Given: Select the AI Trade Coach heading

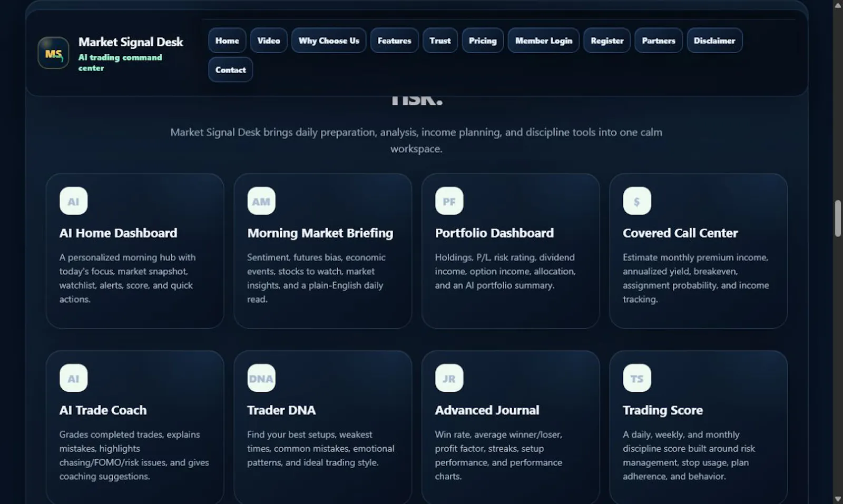Looking at the screenshot, I should tap(103, 410).
